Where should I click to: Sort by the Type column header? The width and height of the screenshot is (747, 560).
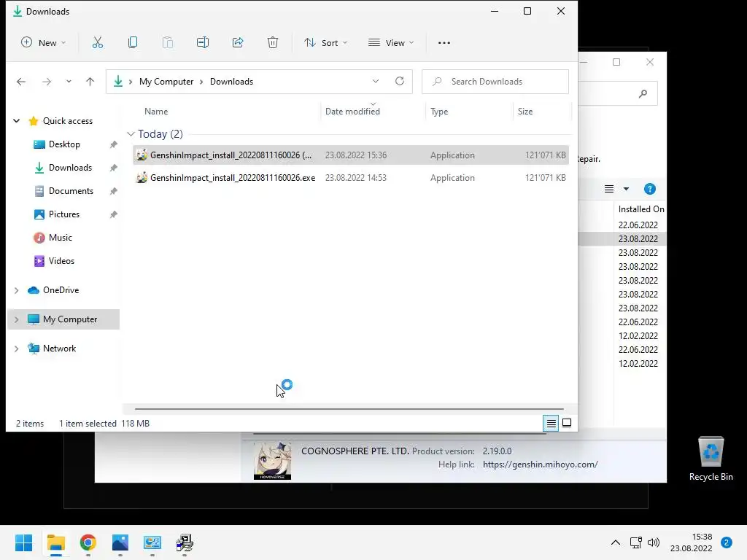[x=439, y=112]
